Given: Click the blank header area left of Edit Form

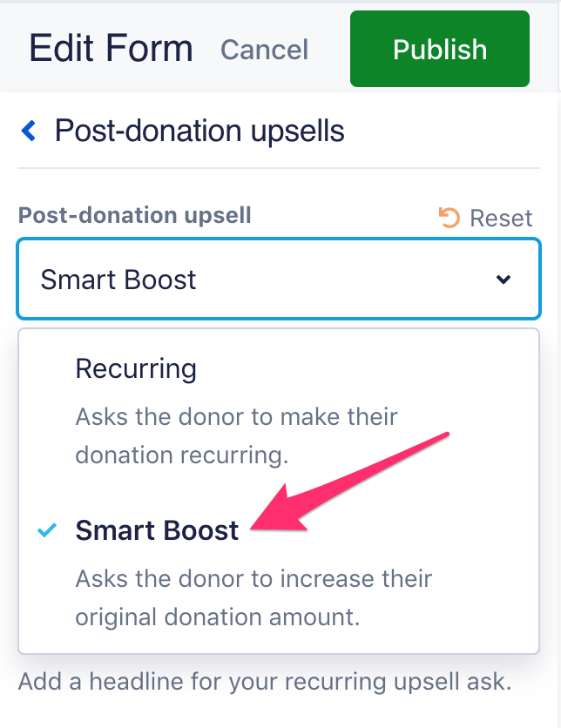Looking at the screenshot, I should pyautogui.click(x=12, y=48).
